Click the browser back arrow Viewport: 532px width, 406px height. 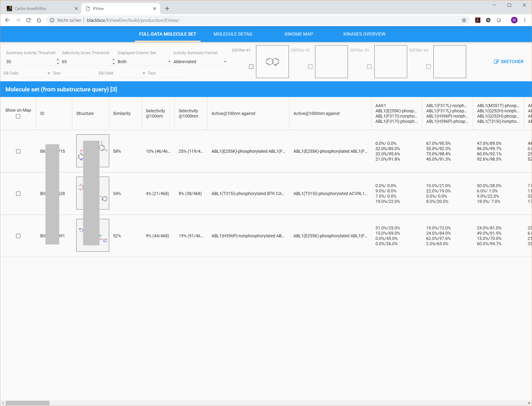(x=7, y=20)
